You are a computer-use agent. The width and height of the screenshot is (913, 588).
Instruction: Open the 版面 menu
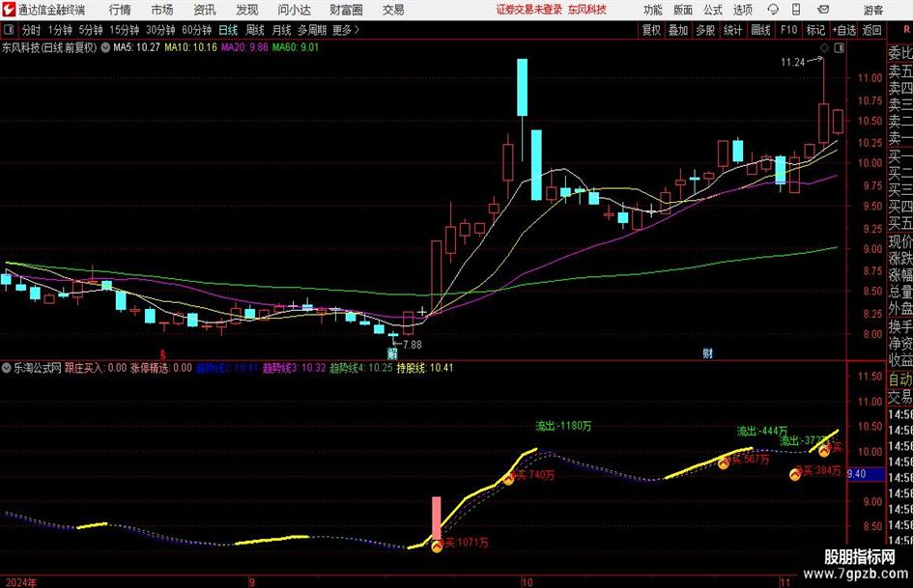[x=682, y=10]
